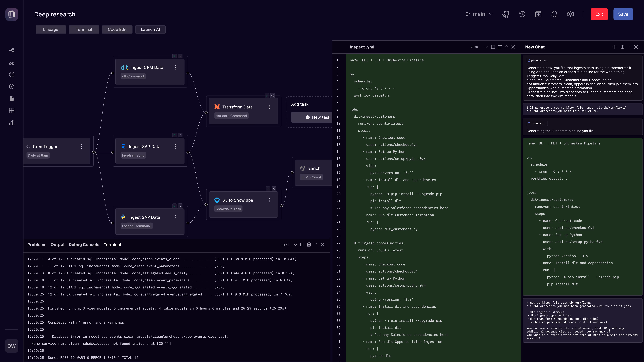Viewport: 644px width, 362px height.
Task: Open the cube/package icon in the sidebar
Action: click(12, 86)
